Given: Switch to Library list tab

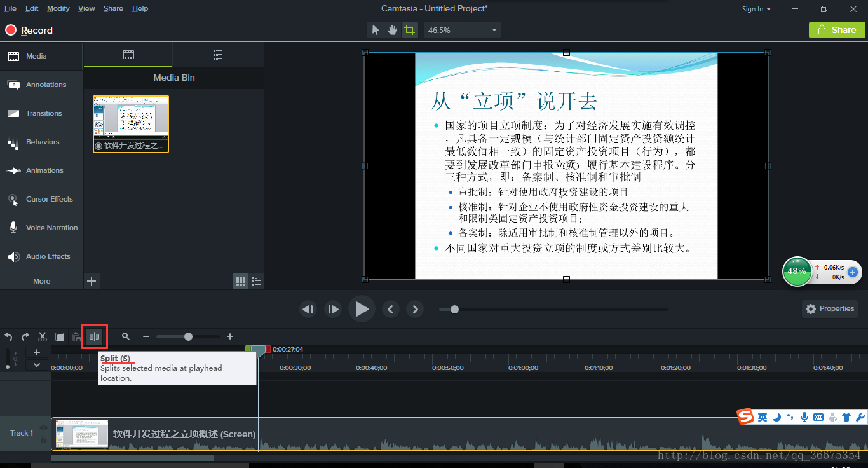Looking at the screenshot, I should [x=218, y=55].
